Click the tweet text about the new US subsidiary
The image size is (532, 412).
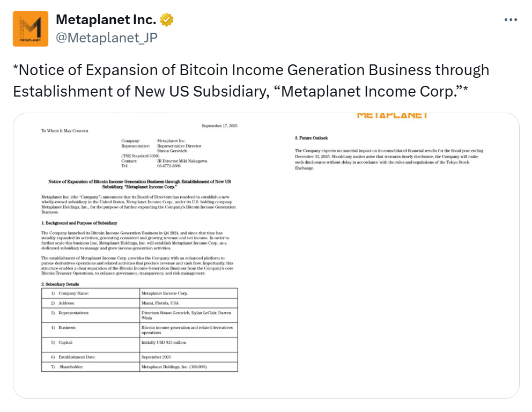point(251,80)
